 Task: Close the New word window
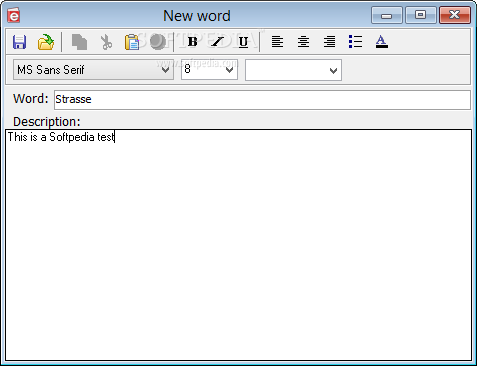[x=455, y=15]
